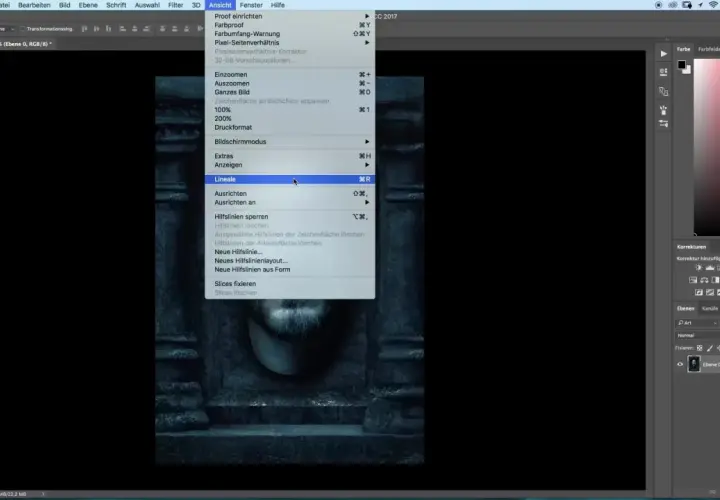Expand the Ausrichten an submenu
The height and width of the screenshot is (500, 720).
tap(290, 202)
